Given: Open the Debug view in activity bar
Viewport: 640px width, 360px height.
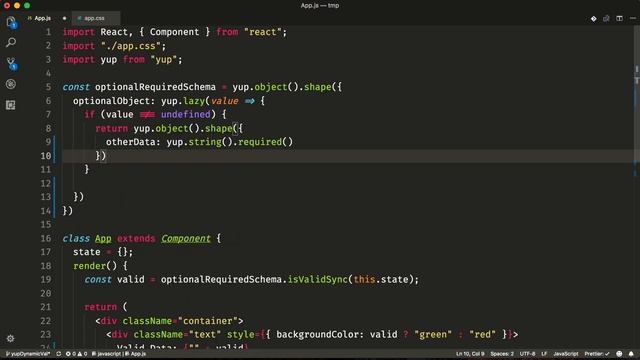Looking at the screenshot, I should pos(11,84).
